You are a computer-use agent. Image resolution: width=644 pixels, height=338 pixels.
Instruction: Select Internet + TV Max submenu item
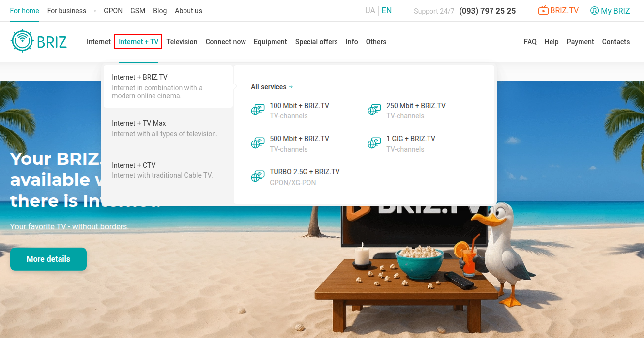tap(139, 123)
